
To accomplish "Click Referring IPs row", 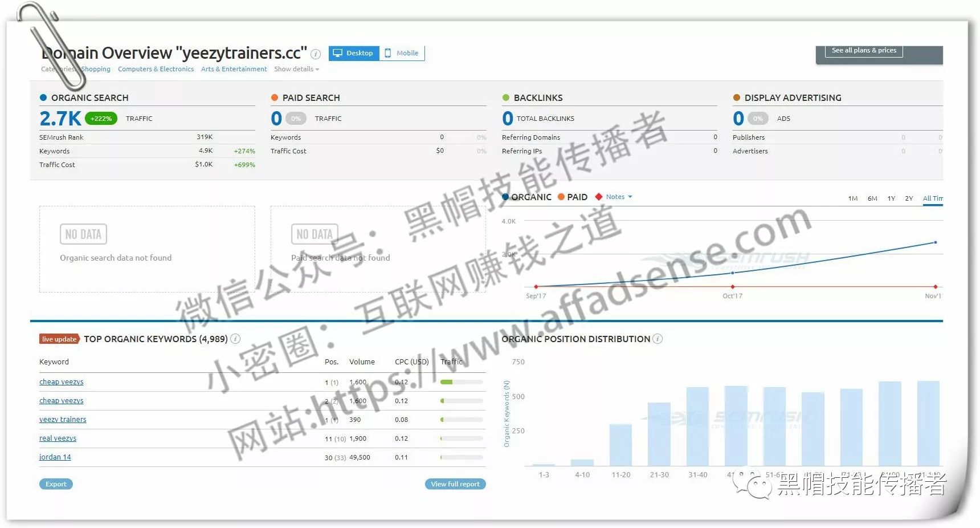I will (609, 151).
